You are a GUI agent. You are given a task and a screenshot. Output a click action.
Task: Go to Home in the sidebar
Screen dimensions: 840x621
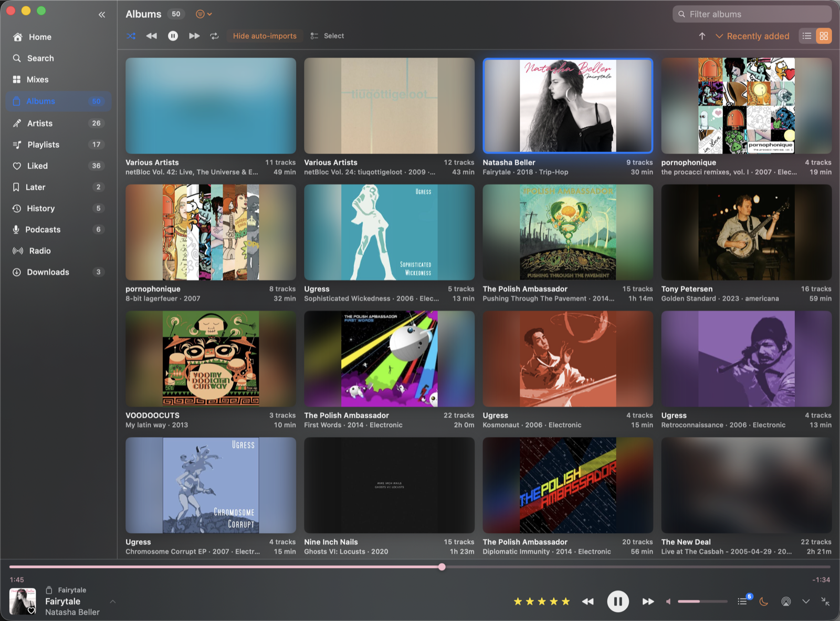click(58, 37)
